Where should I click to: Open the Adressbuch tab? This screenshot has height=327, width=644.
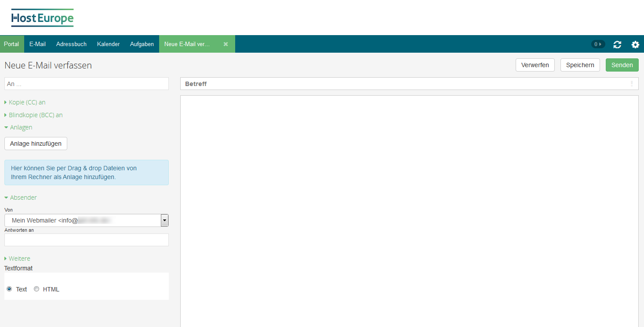click(x=71, y=44)
